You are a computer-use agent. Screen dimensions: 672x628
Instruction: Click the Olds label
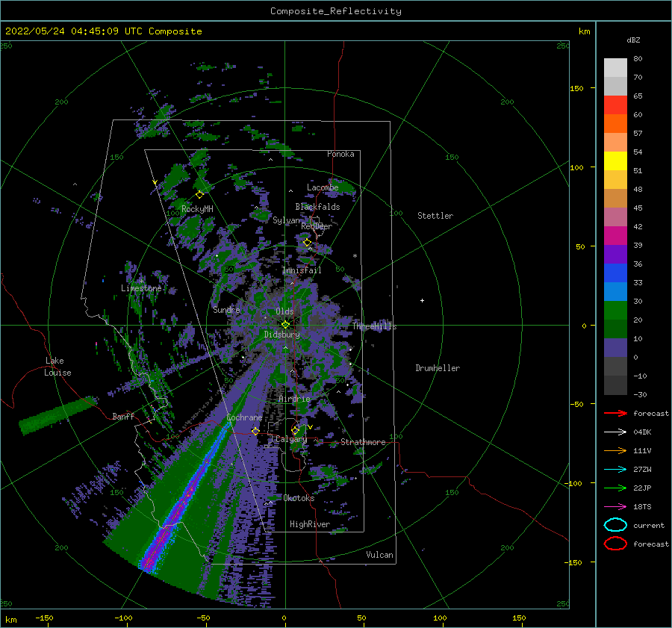[284, 311]
